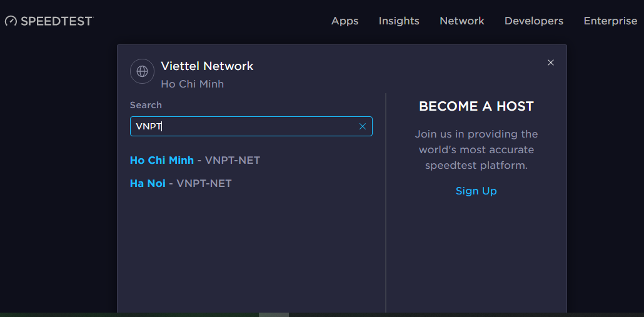Click the Speedtest gauge logo icon
The height and width of the screenshot is (317, 644).
(x=11, y=21)
